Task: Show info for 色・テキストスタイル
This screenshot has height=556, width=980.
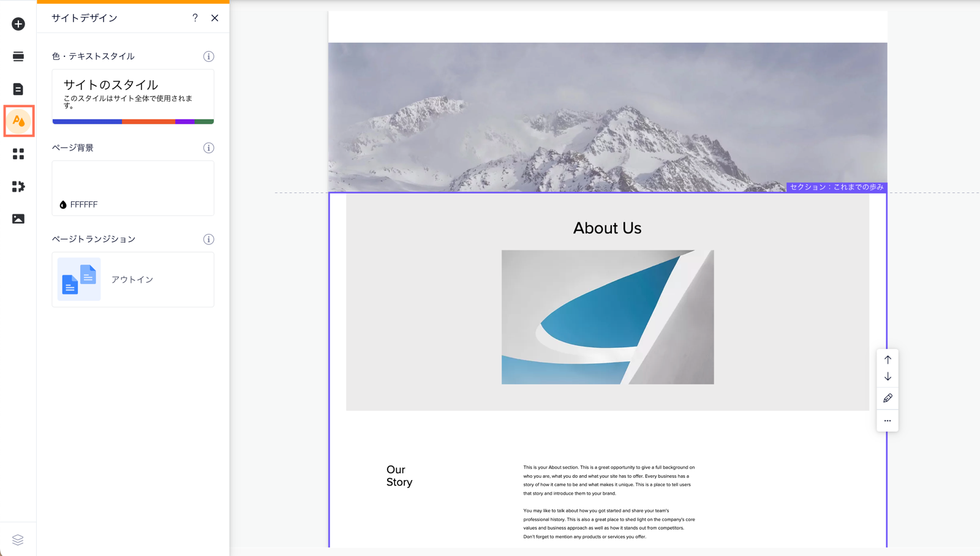Action: coord(209,56)
